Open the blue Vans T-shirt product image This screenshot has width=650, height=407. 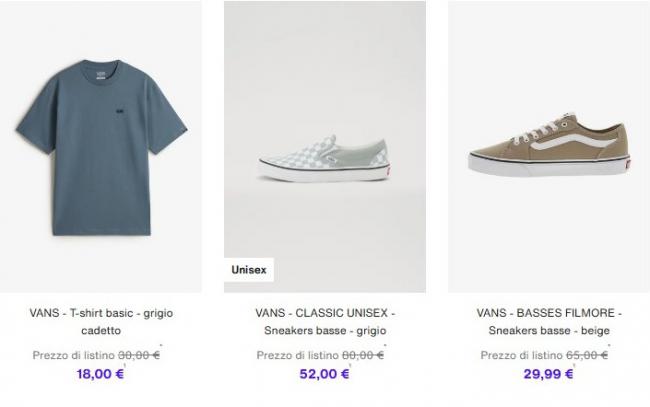click(101, 147)
